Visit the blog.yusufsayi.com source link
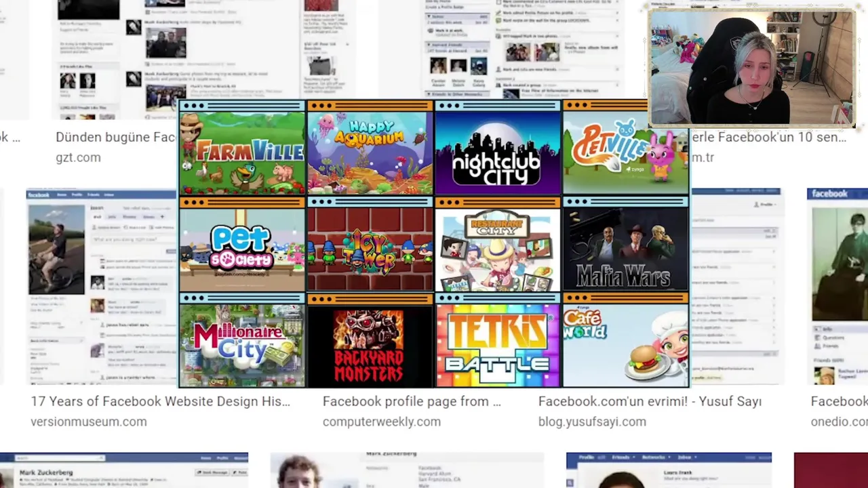Image resolution: width=868 pixels, height=488 pixels. coord(592,422)
